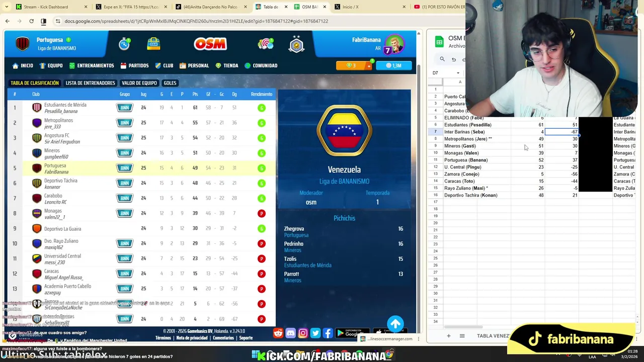Select Sheets cell Inter Barinas (Seba)
Image resolution: width=644 pixels, height=362 pixels.
tap(476, 132)
